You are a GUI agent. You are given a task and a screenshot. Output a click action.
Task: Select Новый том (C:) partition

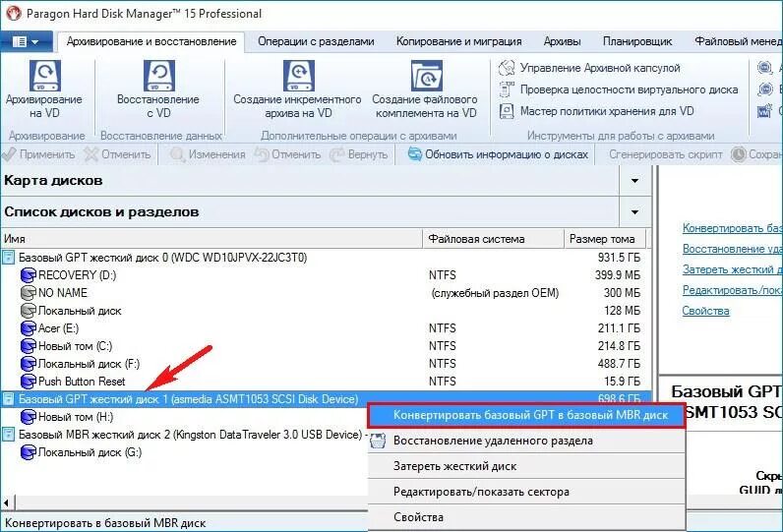(x=326, y=346)
